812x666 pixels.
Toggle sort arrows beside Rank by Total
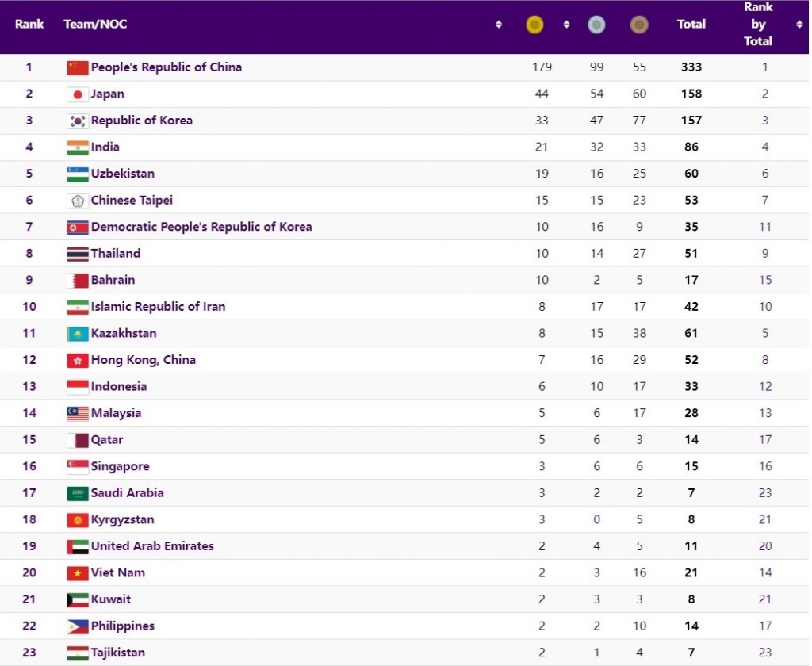pos(799,25)
